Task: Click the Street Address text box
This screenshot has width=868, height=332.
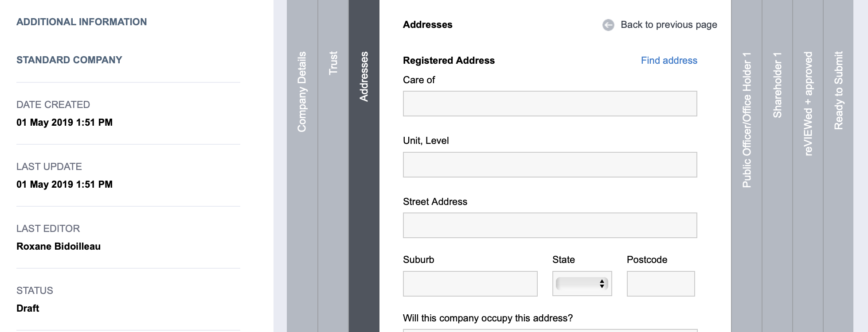Action: 550,225
